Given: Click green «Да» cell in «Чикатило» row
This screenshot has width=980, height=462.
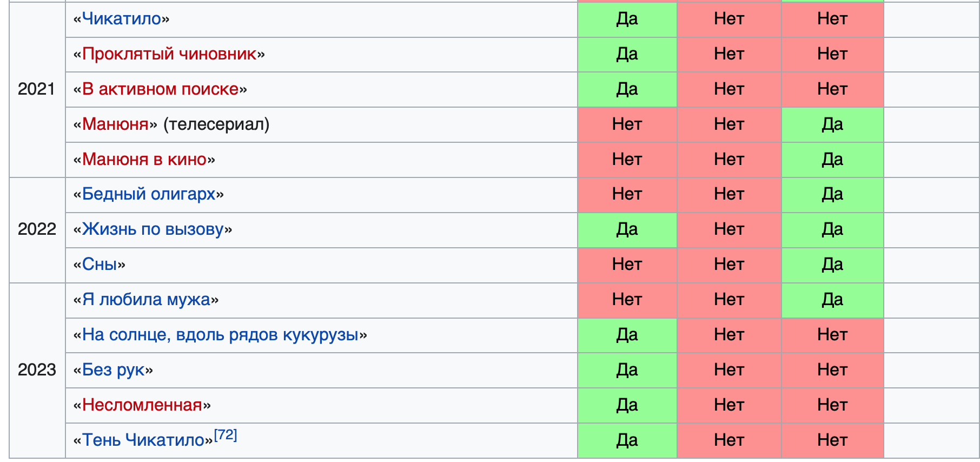Looking at the screenshot, I should [x=627, y=19].
